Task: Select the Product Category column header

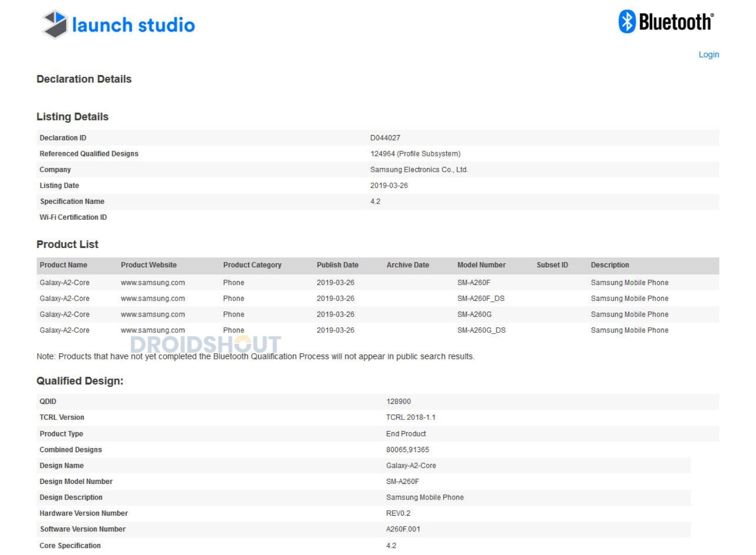Action: (252, 265)
